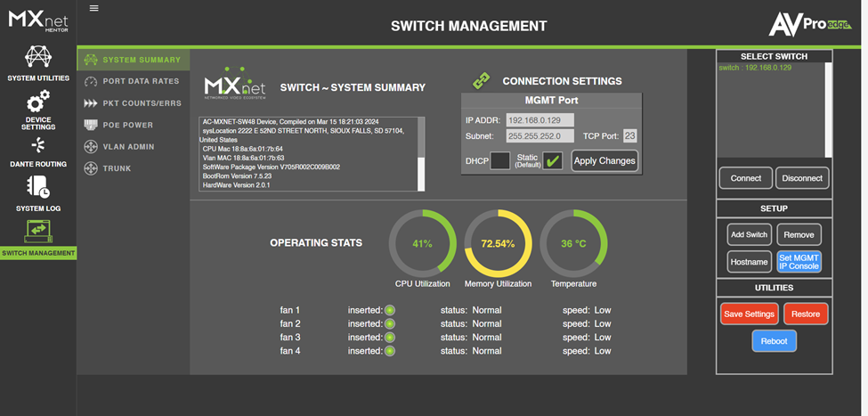
Task: Click Select Switch list scrollbar
Action: 828,110
